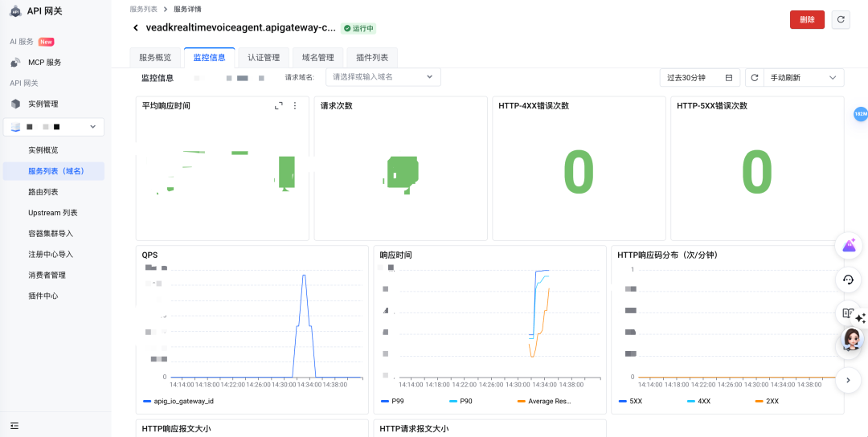Click the QPS chart title
868x437 pixels.
tap(150, 255)
